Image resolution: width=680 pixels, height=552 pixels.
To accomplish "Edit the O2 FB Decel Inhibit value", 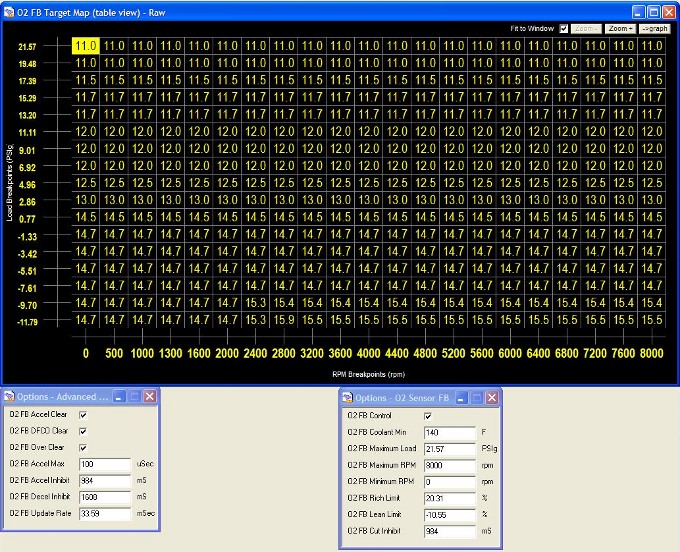I will pos(104,497).
